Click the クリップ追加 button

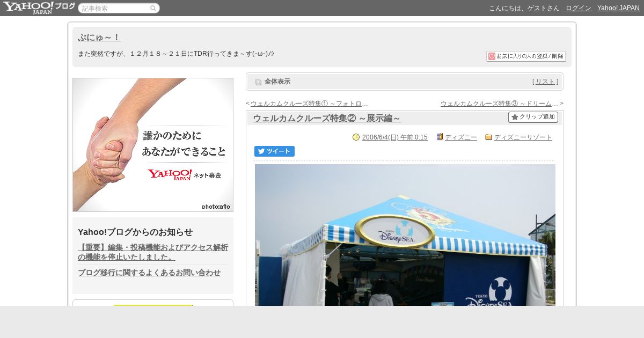point(533,117)
